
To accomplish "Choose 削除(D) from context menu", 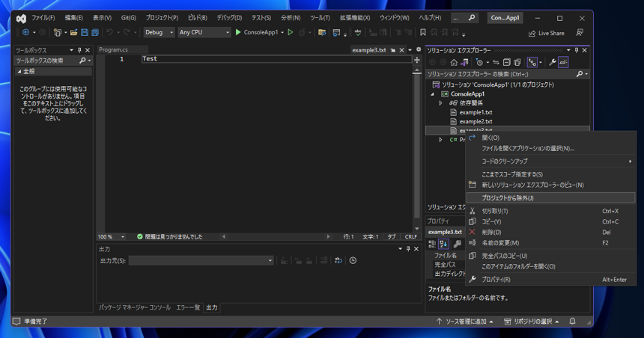I will [x=550, y=232].
